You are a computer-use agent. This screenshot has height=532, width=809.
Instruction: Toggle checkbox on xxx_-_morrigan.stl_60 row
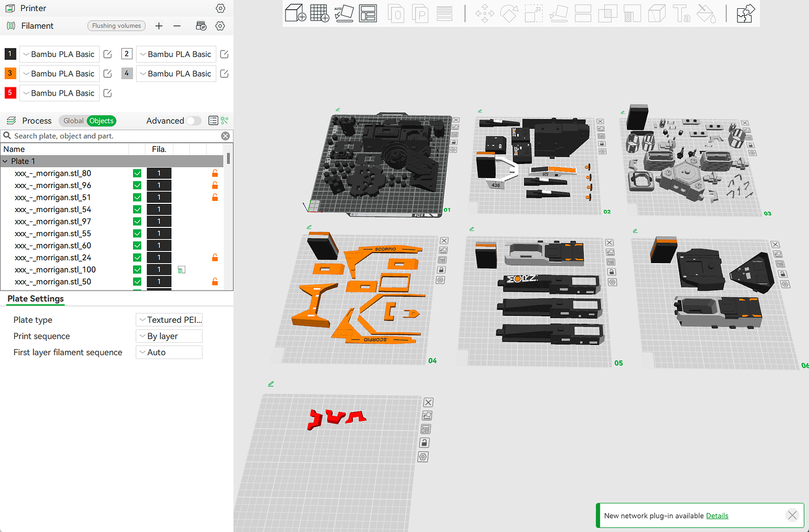click(137, 245)
